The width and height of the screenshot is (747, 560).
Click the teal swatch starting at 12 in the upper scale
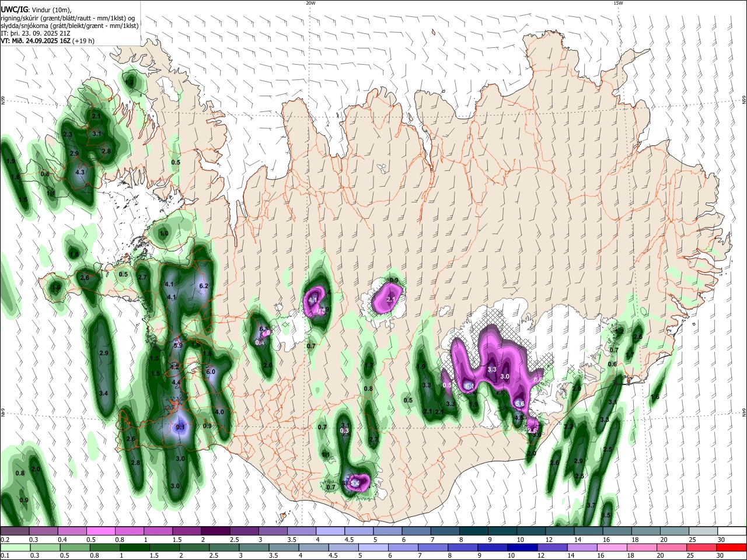click(559, 531)
